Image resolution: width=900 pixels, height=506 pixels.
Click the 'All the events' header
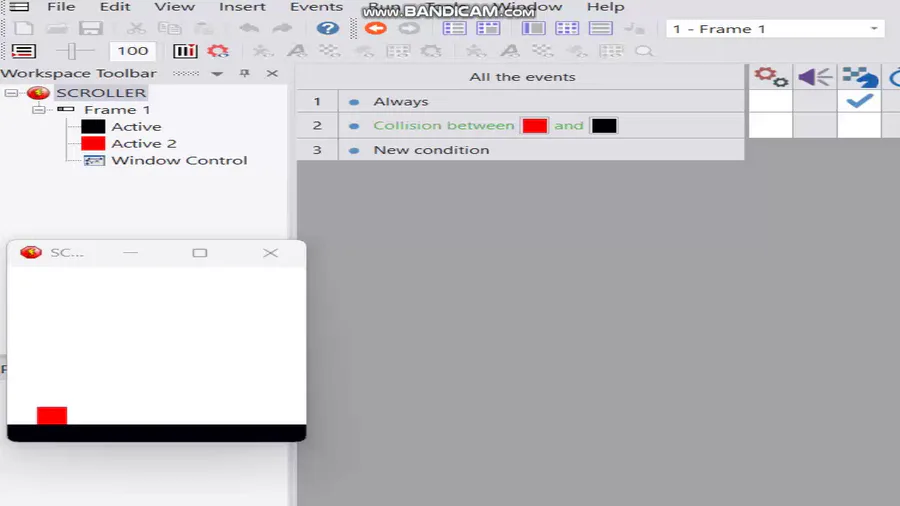pos(522,77)
